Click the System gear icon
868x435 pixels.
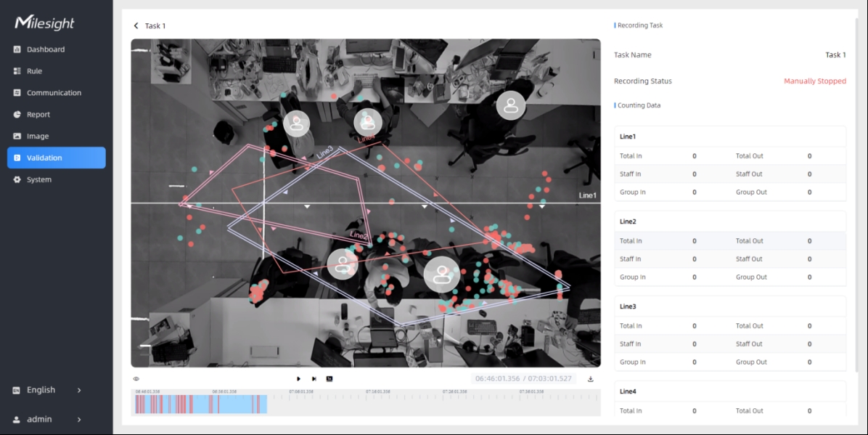click(17, 179)
